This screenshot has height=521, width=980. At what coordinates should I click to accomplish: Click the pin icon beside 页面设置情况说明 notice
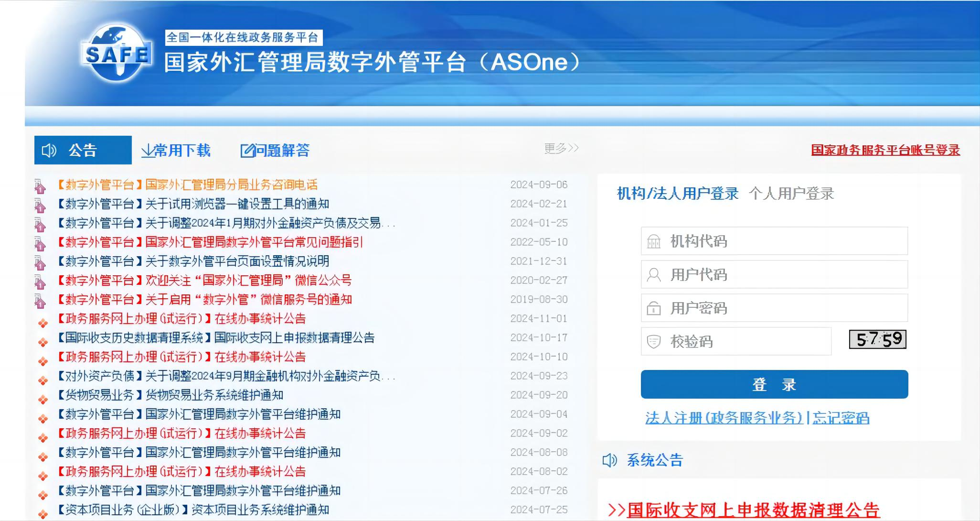40,262
